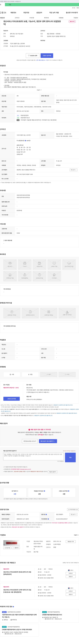Click 교육비 지원 welfare icon

pos(54,264)
